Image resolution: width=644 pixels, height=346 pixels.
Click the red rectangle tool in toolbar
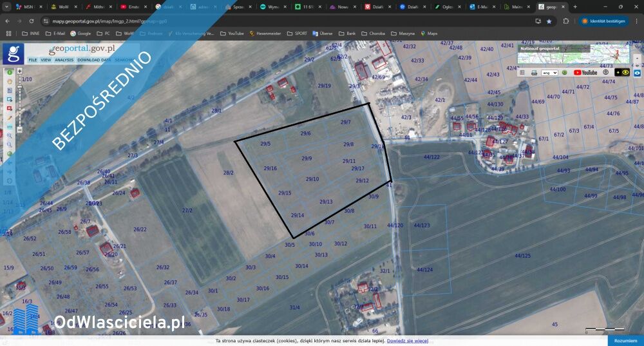[10, 108]
